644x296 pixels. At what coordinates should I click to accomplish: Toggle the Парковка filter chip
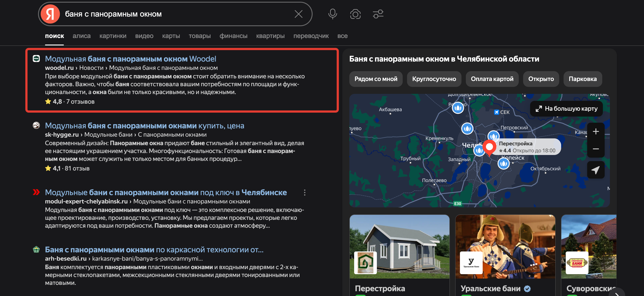pos(583,79)
